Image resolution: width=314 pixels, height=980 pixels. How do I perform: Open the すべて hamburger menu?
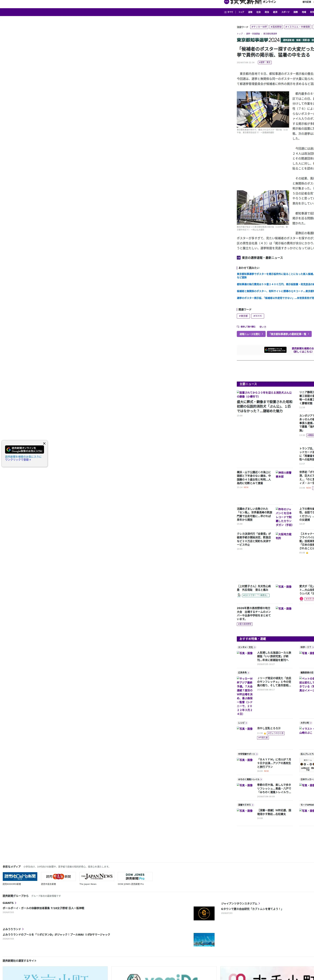click(x=229, y=12)
